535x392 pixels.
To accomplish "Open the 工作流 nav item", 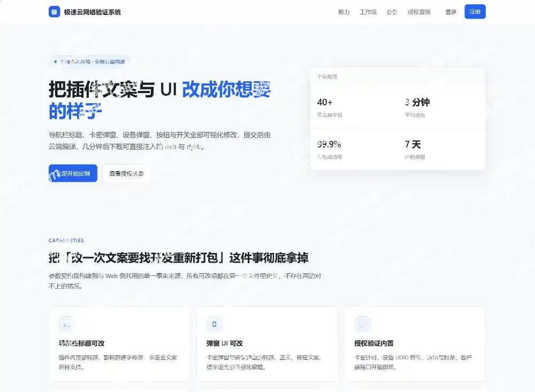I will (x=368, y=12).
